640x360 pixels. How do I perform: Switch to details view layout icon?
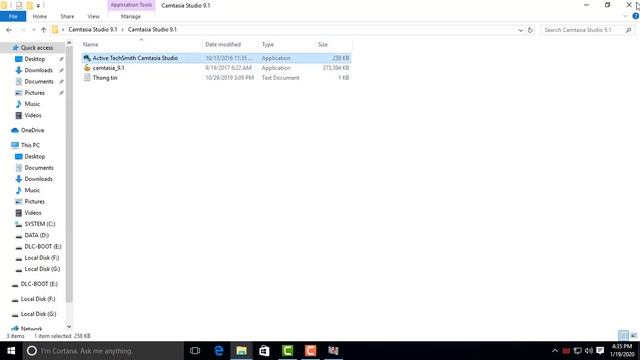(x=623, y=336)
